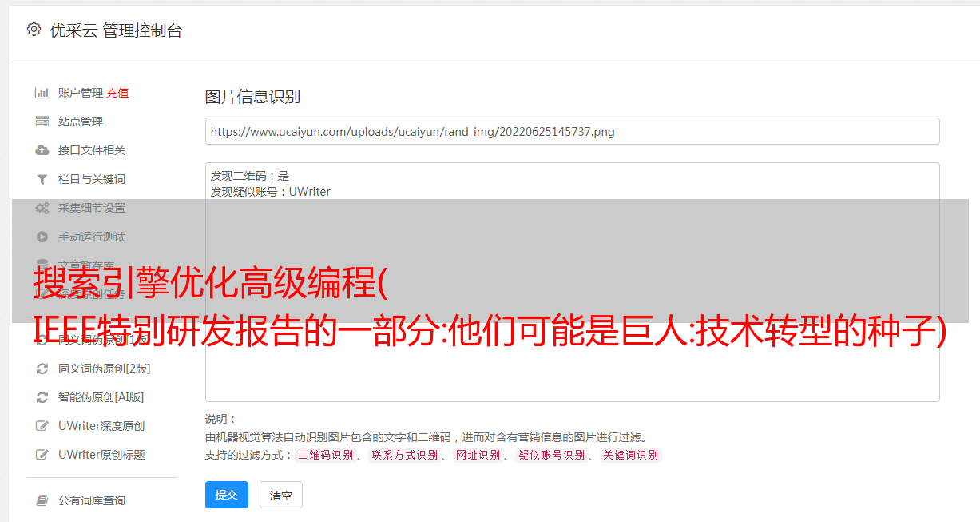980x522 pixels.
Task: Click the cogs icon beside 采集细节设置
Action: tap(42, 208)
